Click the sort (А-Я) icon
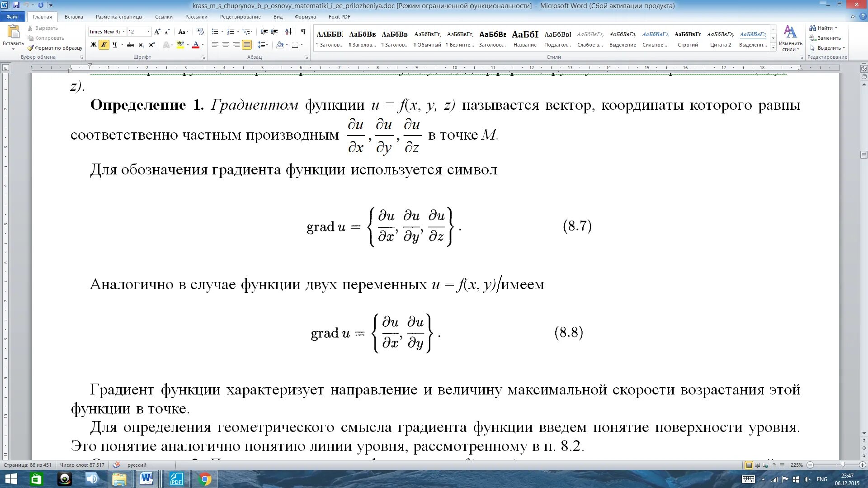 [288, 32]
